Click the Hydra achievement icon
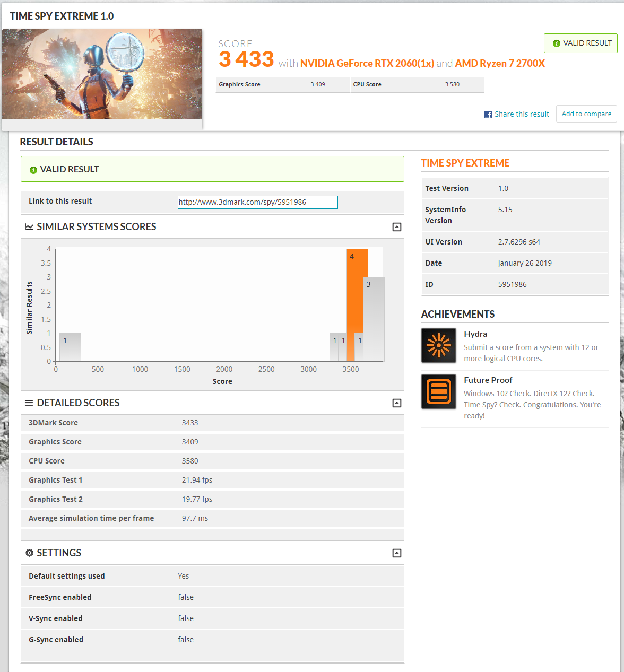Viewport: 624px width, 672px height. coord(438,345)
